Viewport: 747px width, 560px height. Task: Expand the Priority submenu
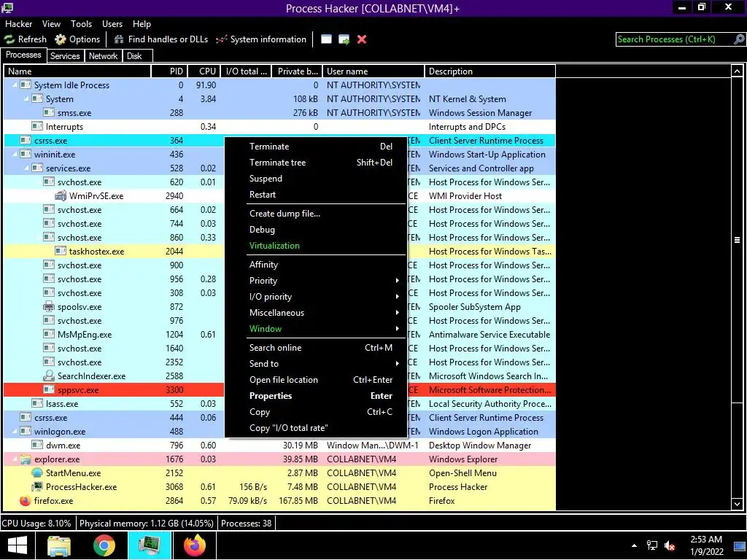[x=316, y=281]
